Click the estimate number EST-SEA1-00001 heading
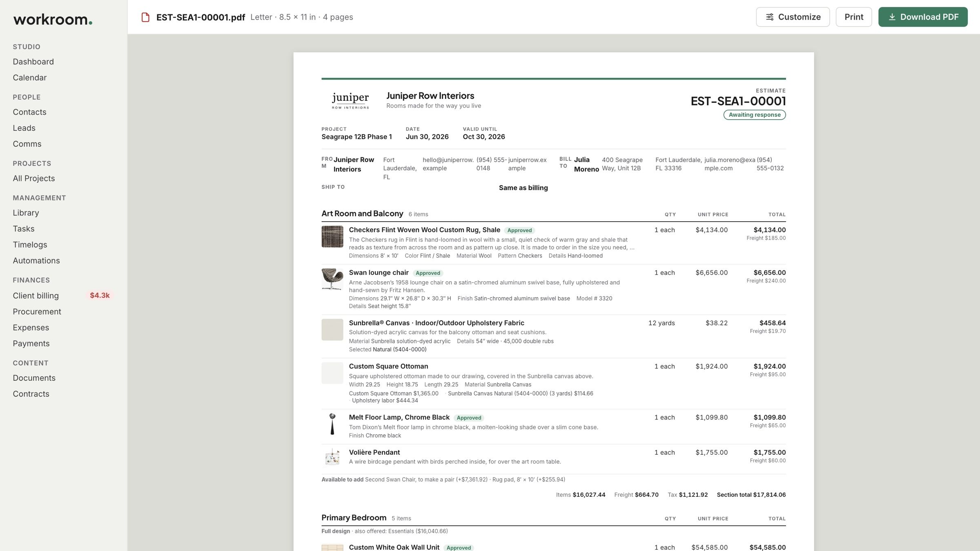The height and width of the screenshot is (551, 980). click(738, 101)
